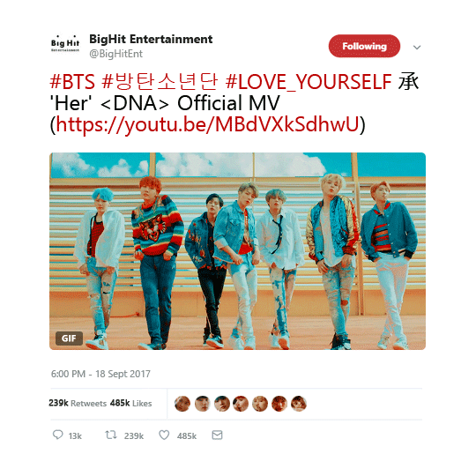Click the @BigHitEnt handle
This screenshot has width=476, height=476.
pyautogui.click(x=115, y=54)
